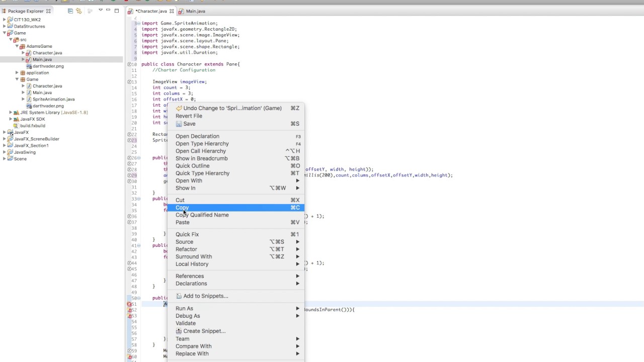
Task: Click the Scene project folder icon
Action: pos(10,159)
